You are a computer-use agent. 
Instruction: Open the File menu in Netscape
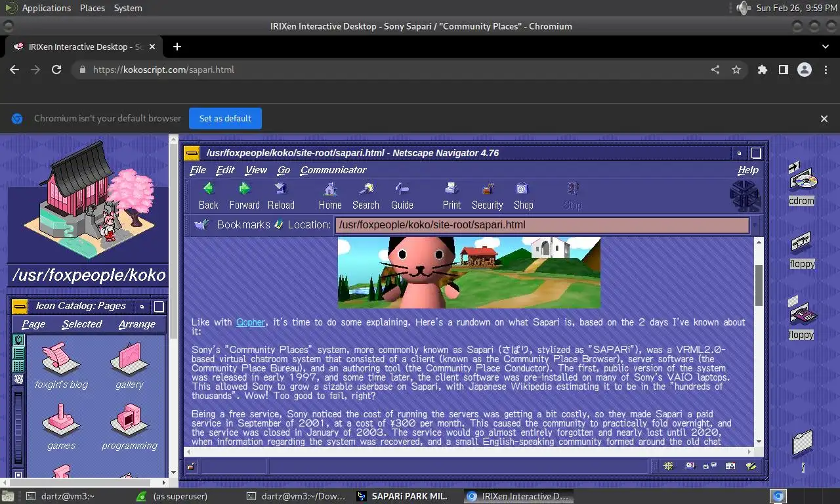pyautogui.click(x=198, y=170)
